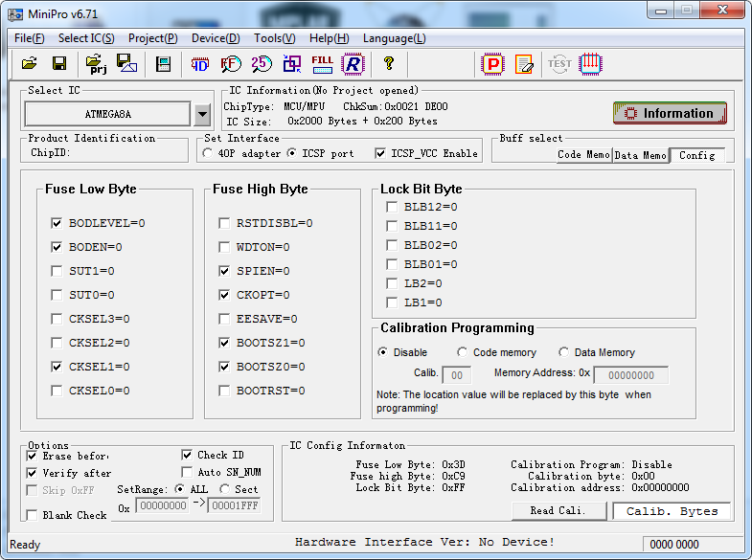The height and width of the screenshot is (560, 752).
Task: Toggle the CKOPT=0 checkbox
Action: 224,295
